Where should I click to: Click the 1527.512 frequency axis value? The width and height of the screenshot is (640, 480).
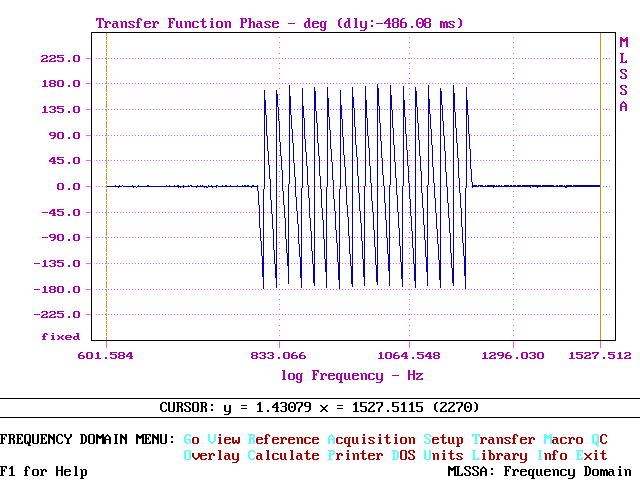point(600,356)
